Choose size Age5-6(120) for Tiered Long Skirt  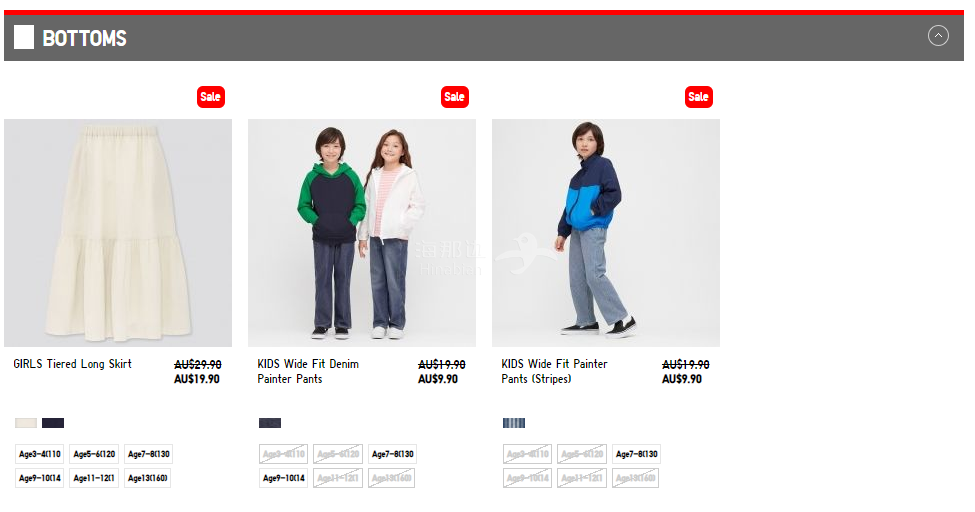tap(95, 454)
